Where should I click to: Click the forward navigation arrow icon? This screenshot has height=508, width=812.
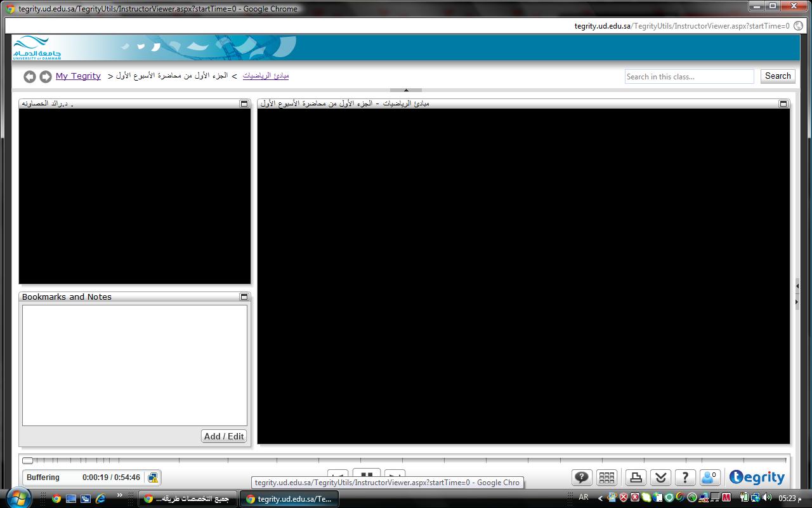point(46,77)
